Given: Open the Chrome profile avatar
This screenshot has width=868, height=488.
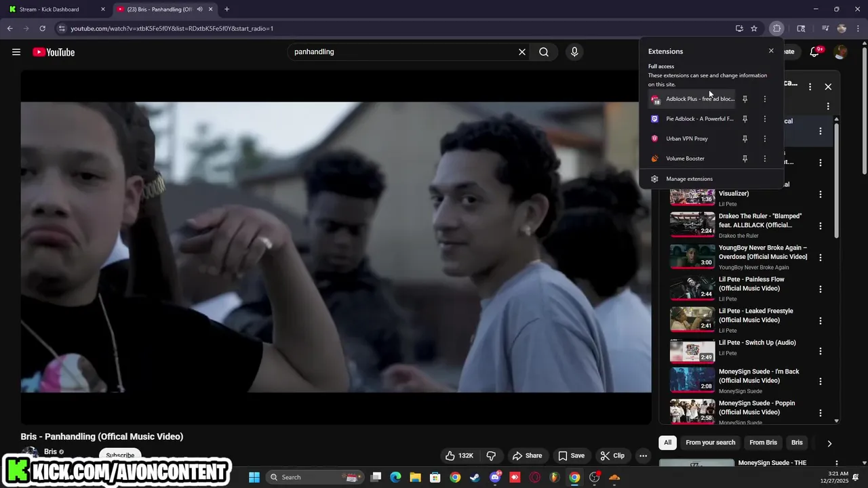Looking at the screenshot, I should (x=842, y=28).
